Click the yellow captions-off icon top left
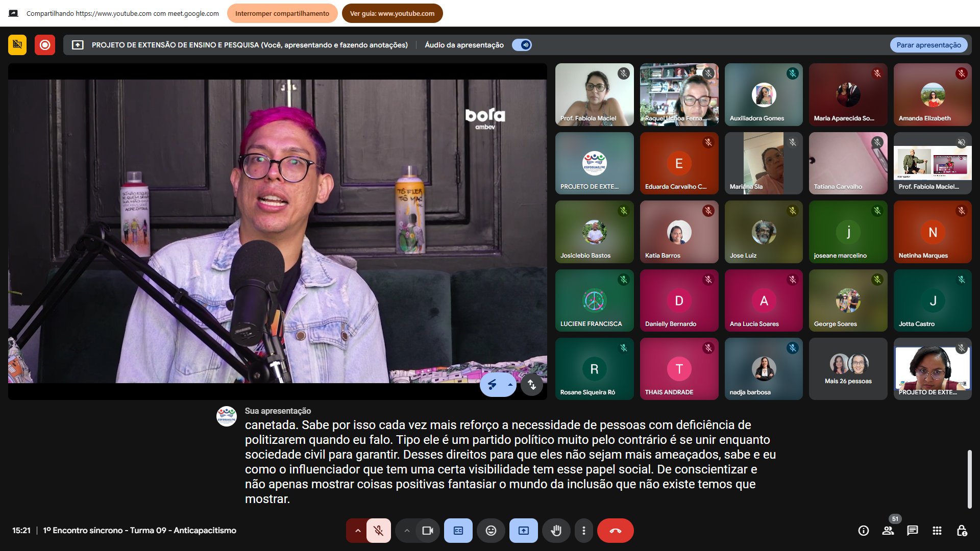The image size is (980, 551). pos(17,45)
